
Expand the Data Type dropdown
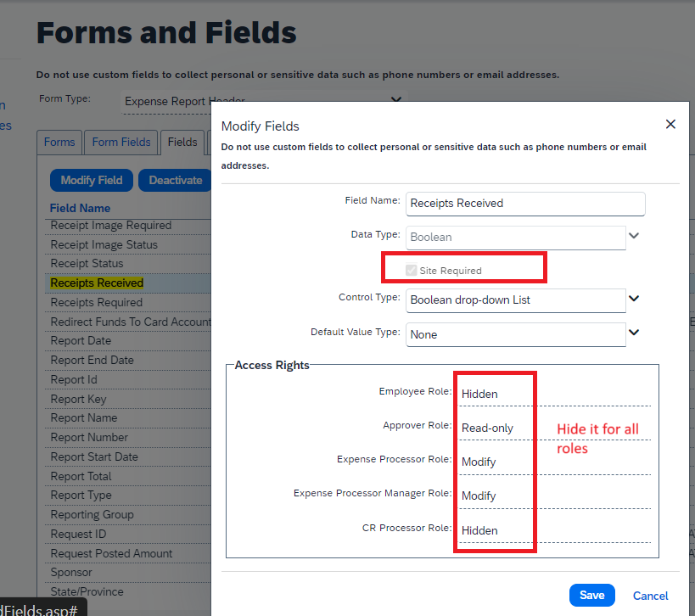(634, 236)
